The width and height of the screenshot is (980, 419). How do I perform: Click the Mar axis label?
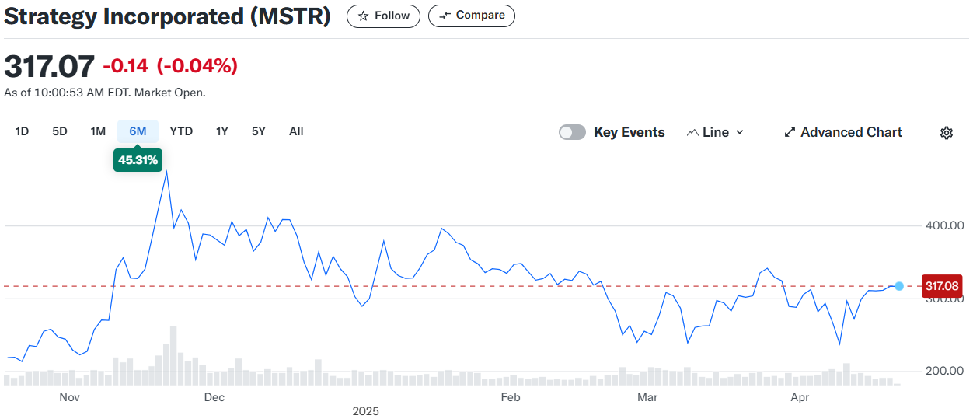(x=647, y=397)
